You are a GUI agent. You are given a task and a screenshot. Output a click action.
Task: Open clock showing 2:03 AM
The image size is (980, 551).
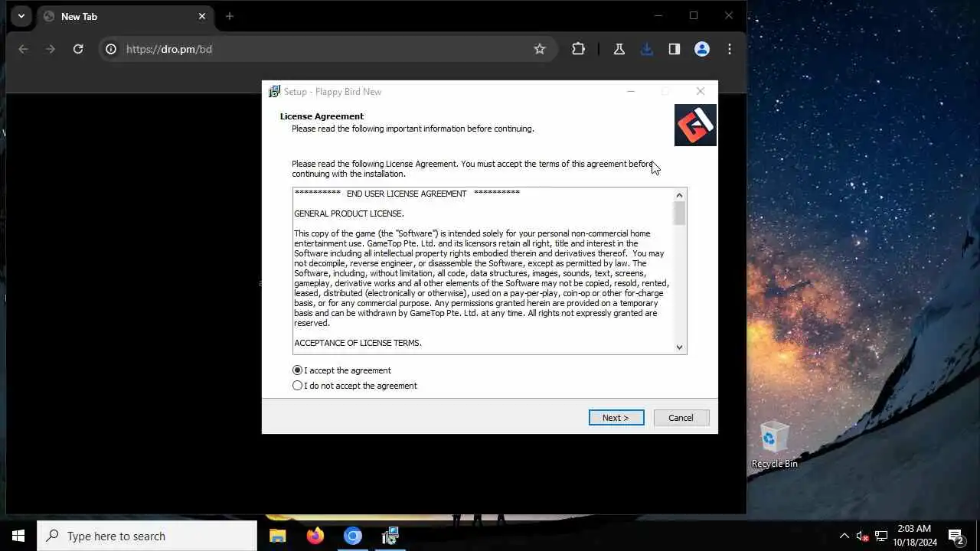point(914,536)
